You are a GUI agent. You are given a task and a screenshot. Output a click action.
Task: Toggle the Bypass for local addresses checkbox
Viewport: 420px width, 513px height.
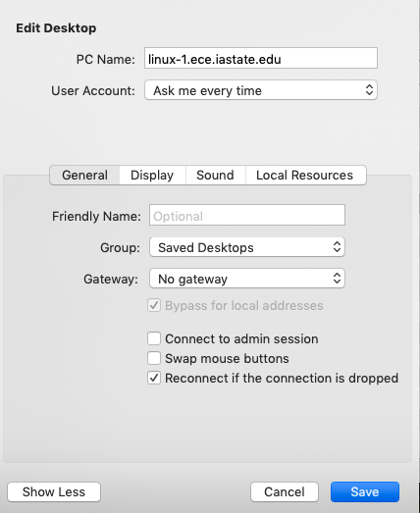point(154,305)
